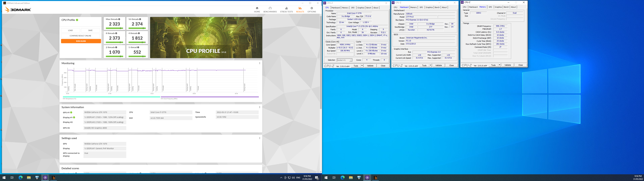This screenshot has width=644, height=181.
Task: Click the info icon beside 8 threads
Action: (x=116, y=33)
